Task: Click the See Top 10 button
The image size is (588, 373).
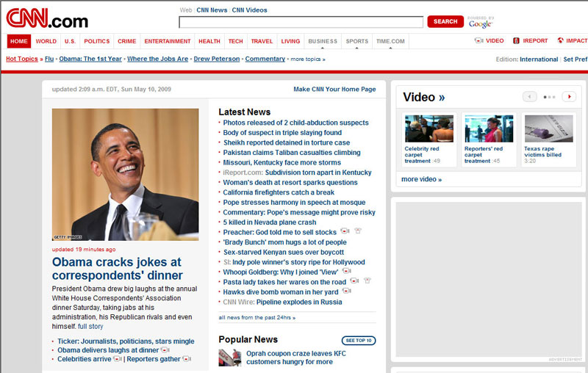Action: pyautogui.click(x=359, y=341)
